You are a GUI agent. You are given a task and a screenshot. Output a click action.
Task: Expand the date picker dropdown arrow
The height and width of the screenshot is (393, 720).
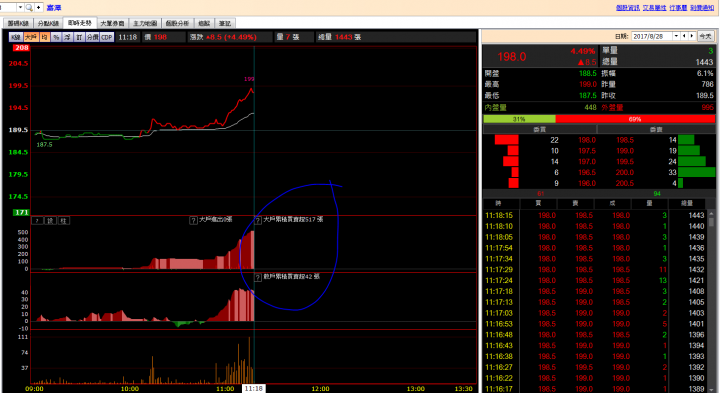[676, 36]
